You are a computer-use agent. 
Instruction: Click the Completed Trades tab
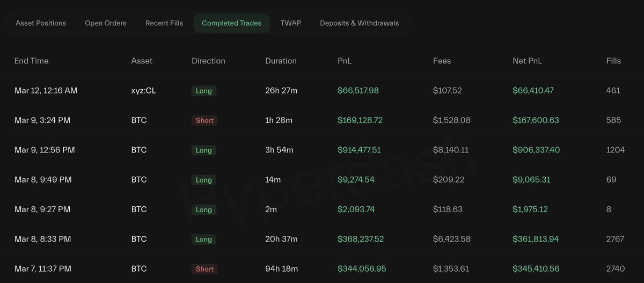tap(232, 23)
